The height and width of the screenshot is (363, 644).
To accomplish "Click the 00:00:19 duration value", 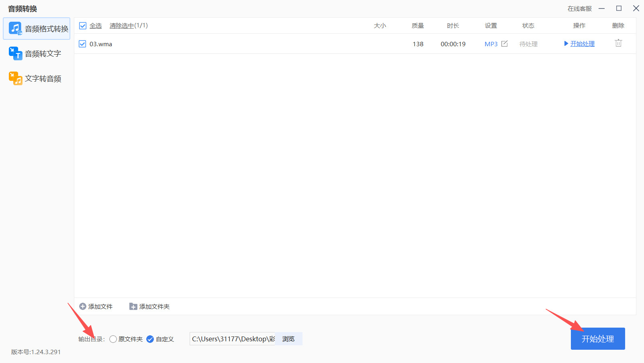I will [453, 44].
